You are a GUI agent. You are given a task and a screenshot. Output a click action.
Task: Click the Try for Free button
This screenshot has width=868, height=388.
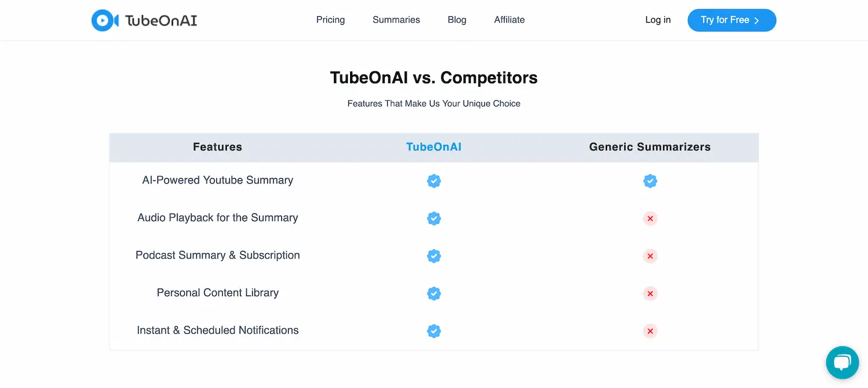click(x=731, y=20)
